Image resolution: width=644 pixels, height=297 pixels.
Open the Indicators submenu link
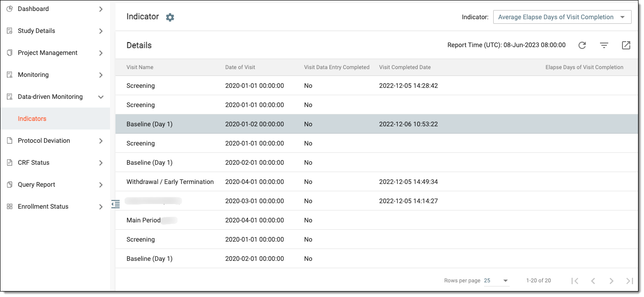click(32, 119)
